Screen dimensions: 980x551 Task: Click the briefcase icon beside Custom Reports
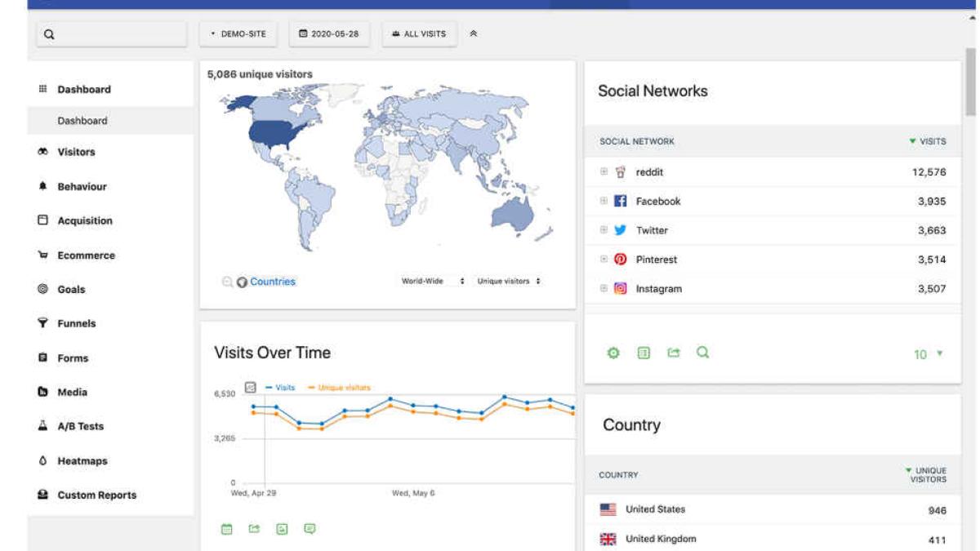tap(43, 495)
